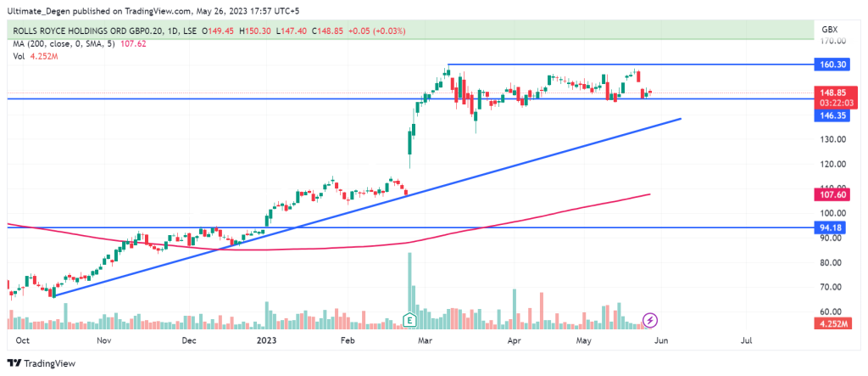This screenshot has height=376, width=868.
Task: Click the Jul label on time axis
Action: click(746, 340)
